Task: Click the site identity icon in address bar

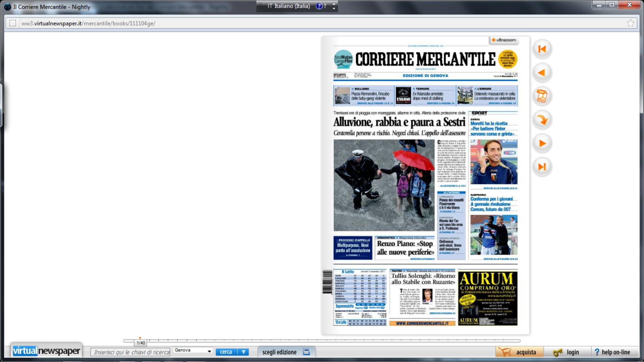Action: coord(13,23)
